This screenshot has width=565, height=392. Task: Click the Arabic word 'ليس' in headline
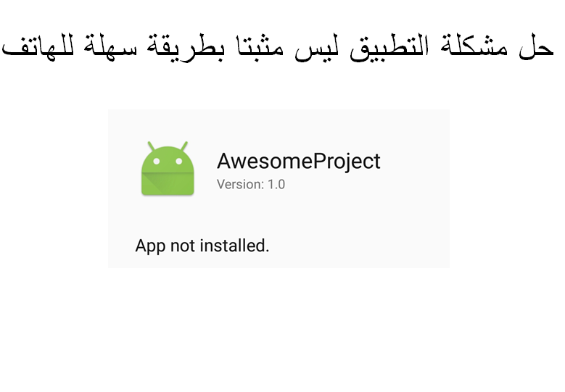[317, 49]
